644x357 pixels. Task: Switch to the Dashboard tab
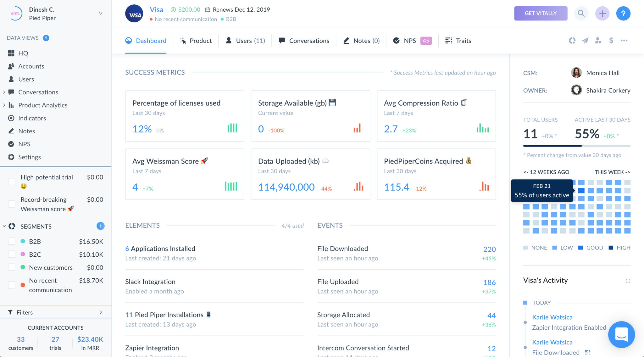click(x=146, y=41)
